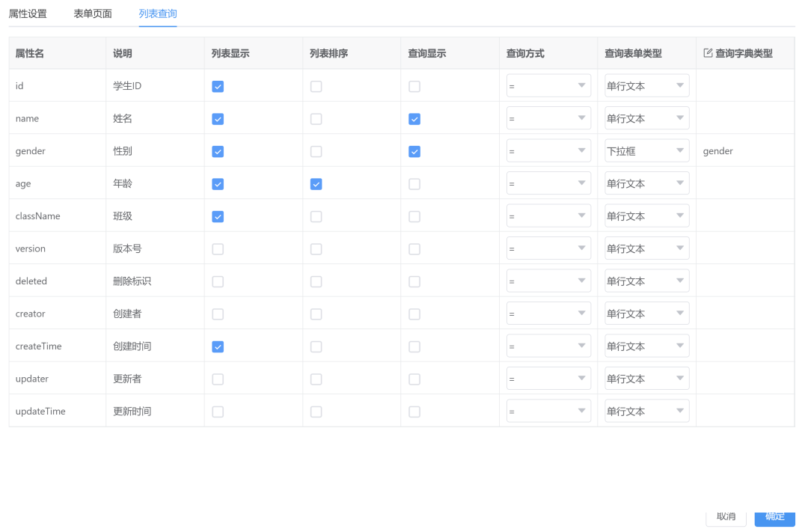Open 查询方式 dropdown for id row

(548, 86)
